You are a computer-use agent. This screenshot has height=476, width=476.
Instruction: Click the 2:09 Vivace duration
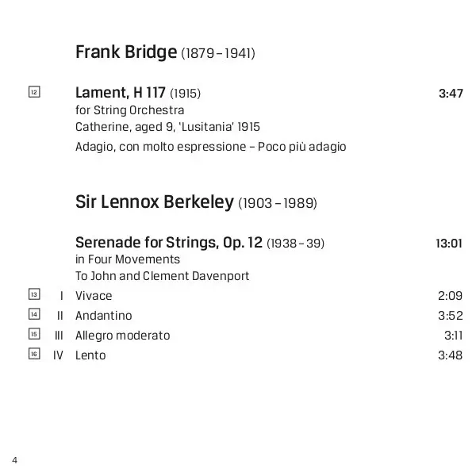(x=450, y=296)
